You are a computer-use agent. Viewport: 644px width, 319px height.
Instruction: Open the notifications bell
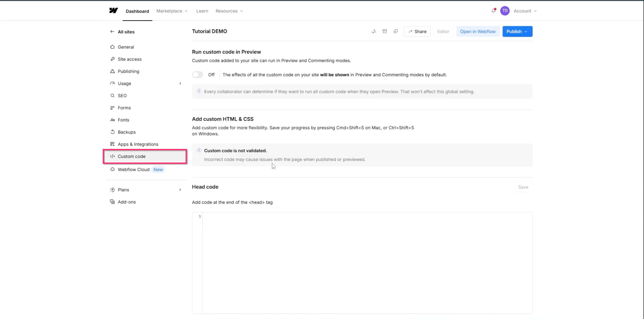coord(493,11)
